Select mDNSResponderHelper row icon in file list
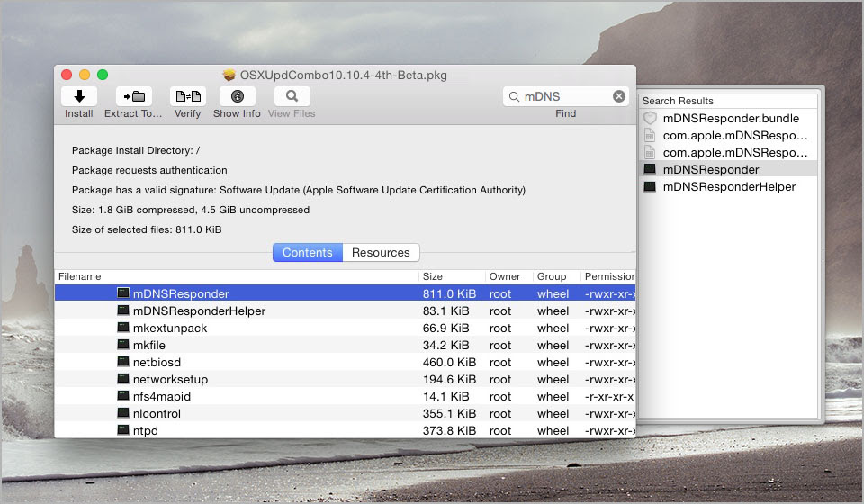The height and width of the screenshot is (504, 864). (123, 310)
